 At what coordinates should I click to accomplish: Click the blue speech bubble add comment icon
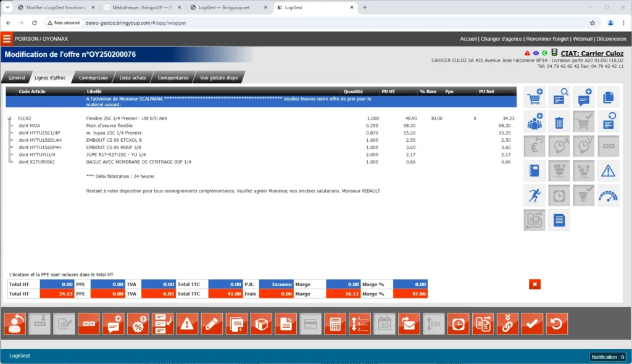pos(583,97)
